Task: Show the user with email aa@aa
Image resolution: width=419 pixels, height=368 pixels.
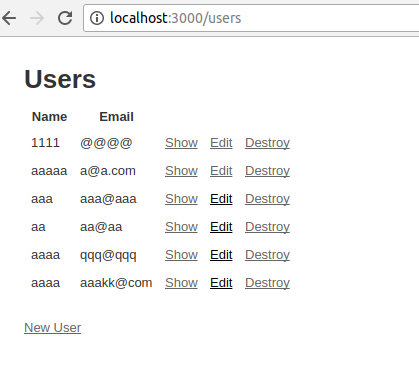Action: click(x=181, y=227)
